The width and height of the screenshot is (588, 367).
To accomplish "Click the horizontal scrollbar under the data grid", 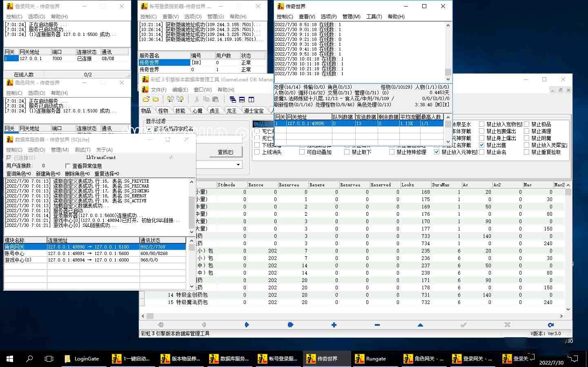I will [351, 316].
